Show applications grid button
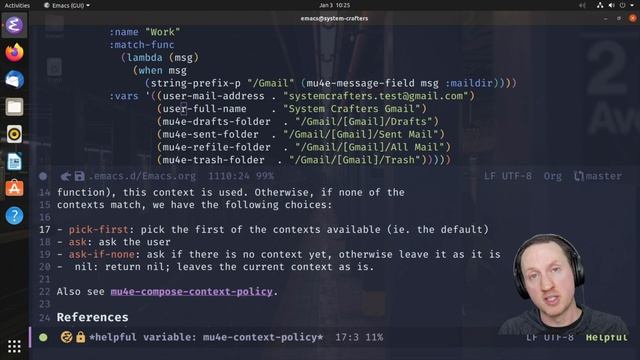 click(x=14, y=346)
